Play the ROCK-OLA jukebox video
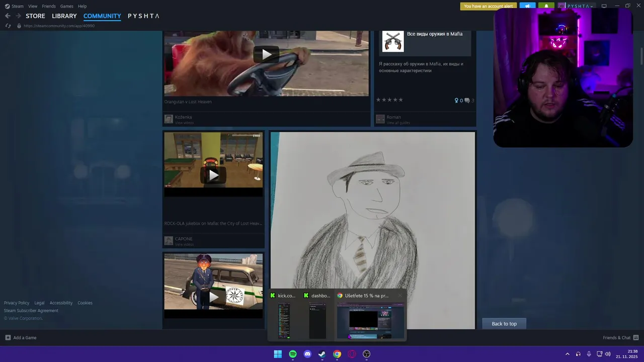This screenshot has width=644, height=362. (214, 175)
